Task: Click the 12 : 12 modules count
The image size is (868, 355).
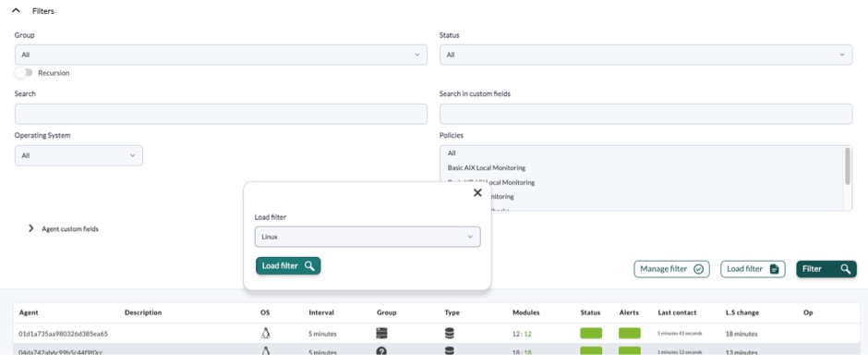Action: point(522,334)
